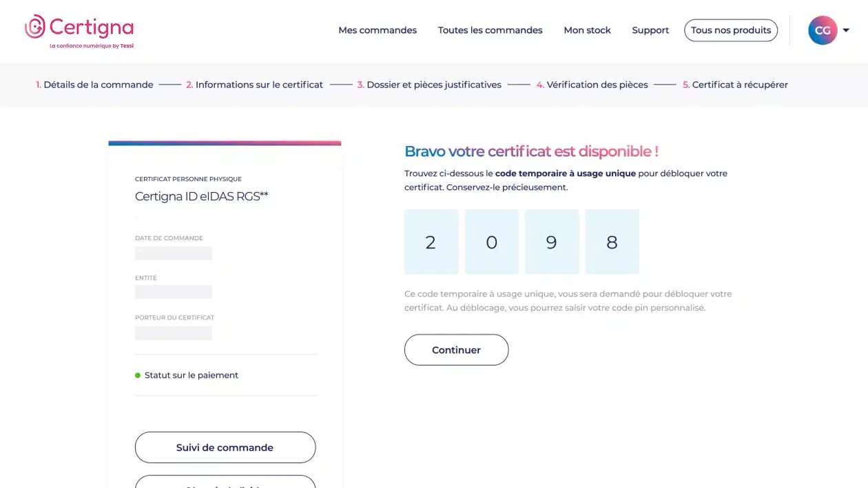Click the first code digit box 2

point(431,242)
